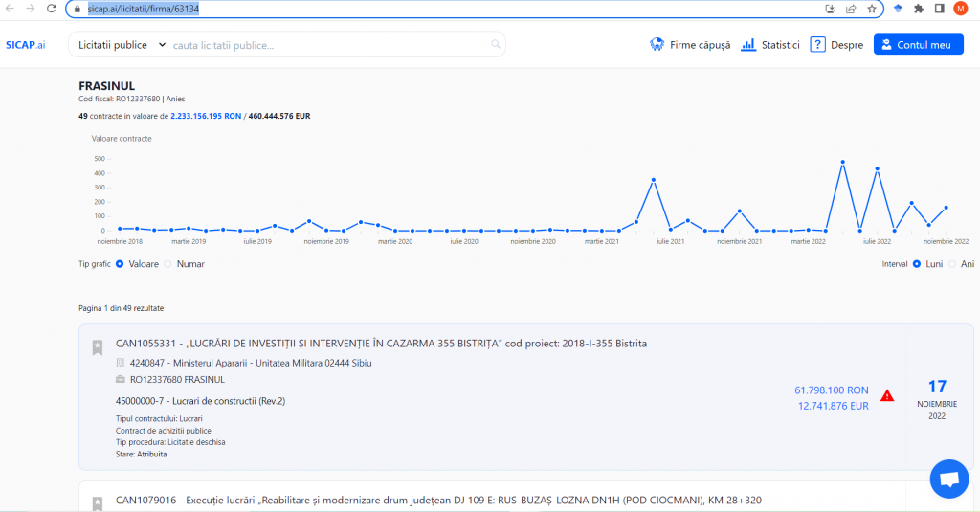The image size is (980, 512).
Task: Click the browser address bar URL
Action: coord(143,9)
